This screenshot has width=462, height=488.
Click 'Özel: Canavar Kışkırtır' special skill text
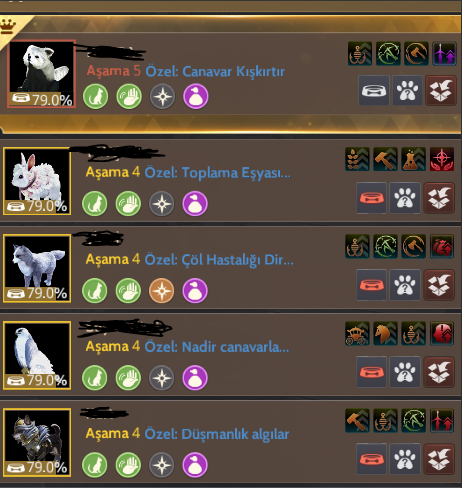pyautogui.click(x=215, y=72)
